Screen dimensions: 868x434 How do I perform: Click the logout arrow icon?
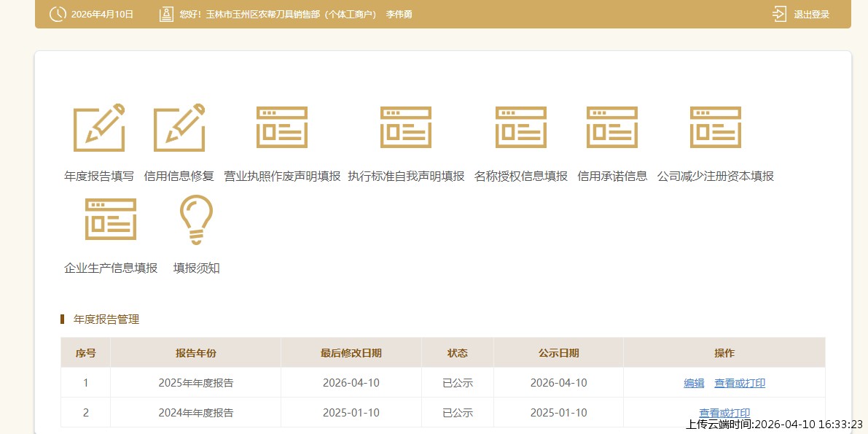tap(779, 14)
